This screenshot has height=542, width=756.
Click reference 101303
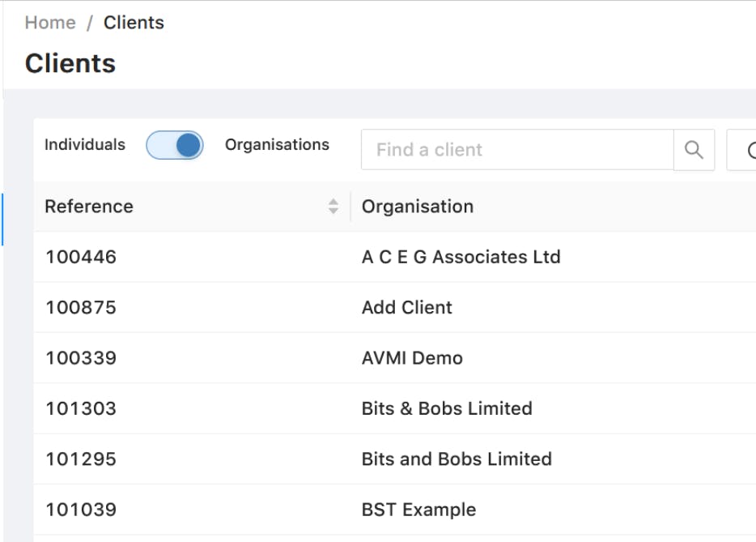(81, 408)
